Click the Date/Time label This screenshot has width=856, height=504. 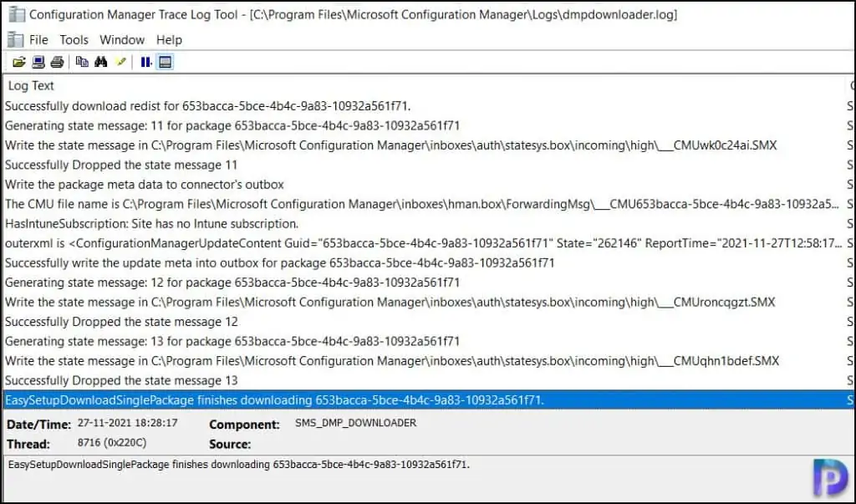point(38,425)
